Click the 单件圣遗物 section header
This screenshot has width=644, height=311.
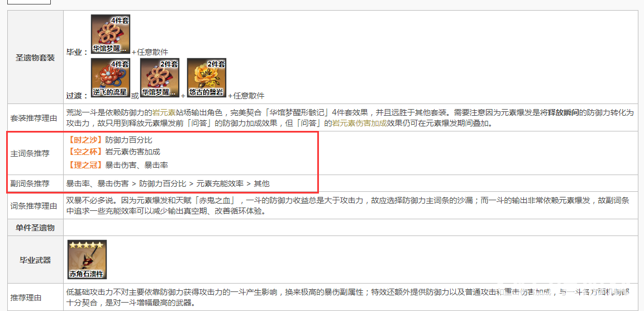coord(35,228)
